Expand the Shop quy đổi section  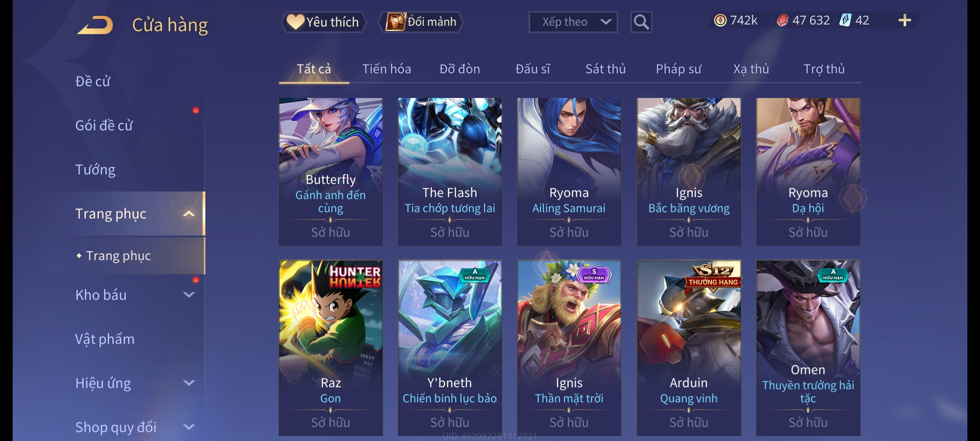189,427
